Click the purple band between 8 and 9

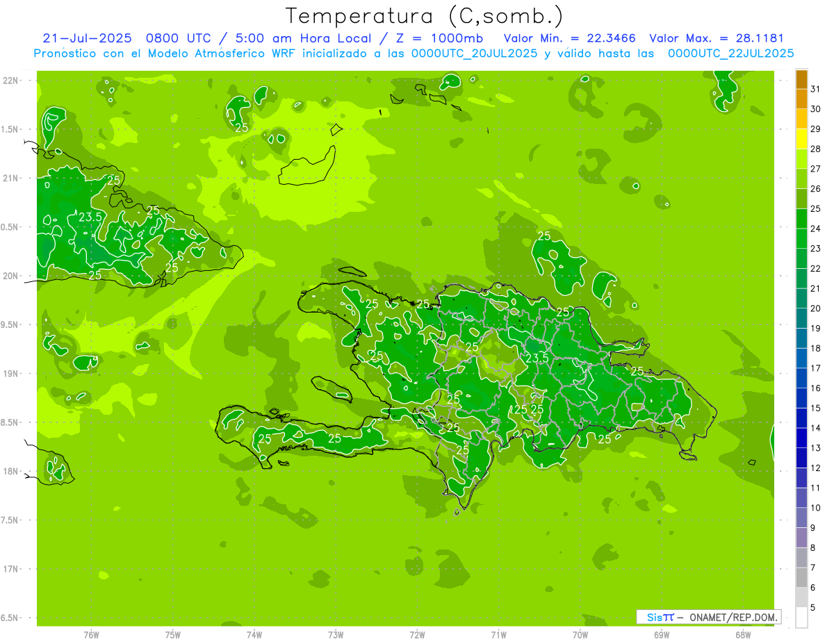(801, 538)
